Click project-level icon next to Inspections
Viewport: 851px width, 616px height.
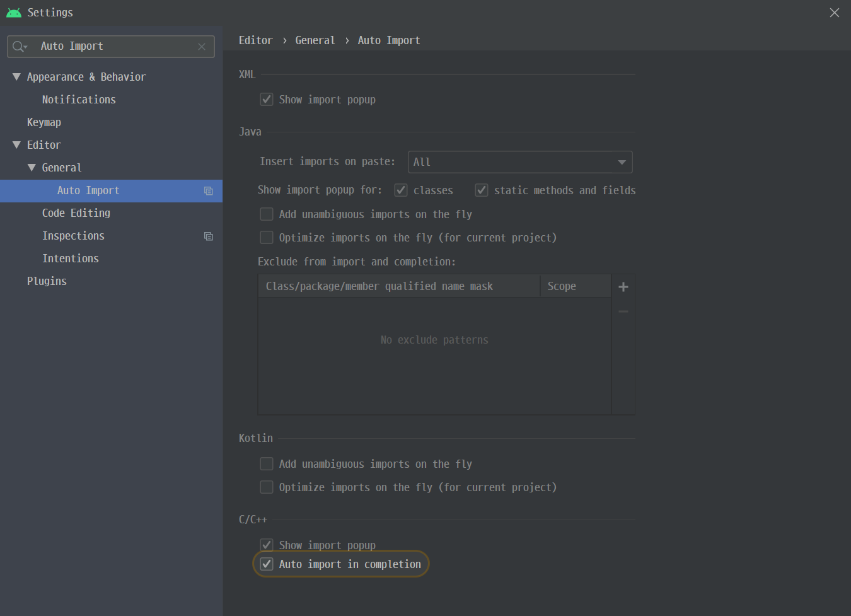point(209,236)
